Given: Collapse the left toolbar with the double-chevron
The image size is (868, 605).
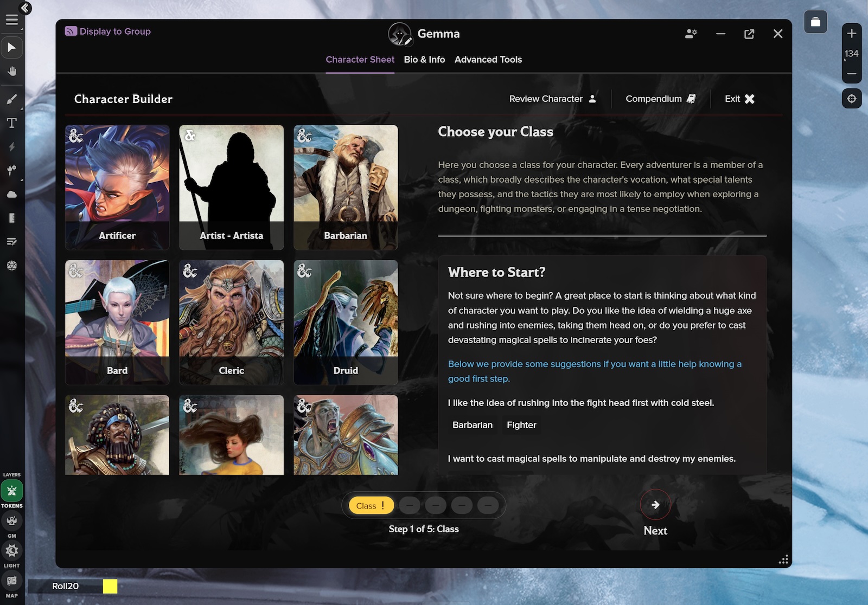Looking at the screenshot, I should pos(25,8).
